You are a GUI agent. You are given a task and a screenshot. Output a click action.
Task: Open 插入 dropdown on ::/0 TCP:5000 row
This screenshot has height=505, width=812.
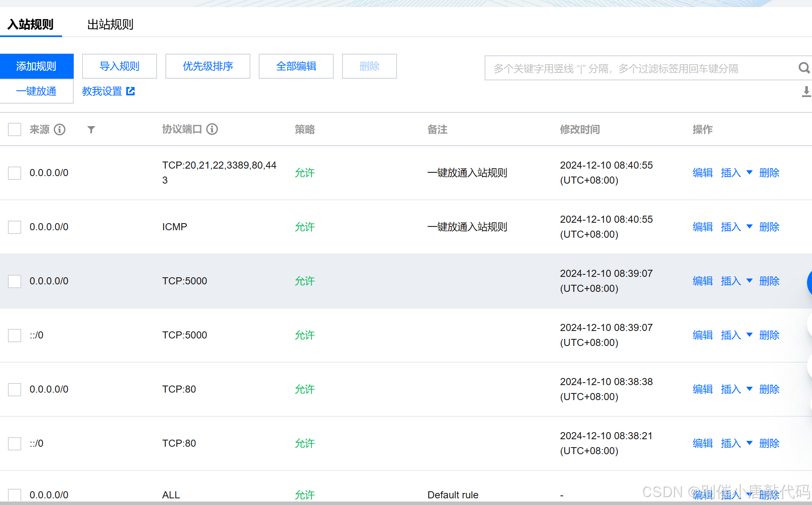tap(750, 335)
